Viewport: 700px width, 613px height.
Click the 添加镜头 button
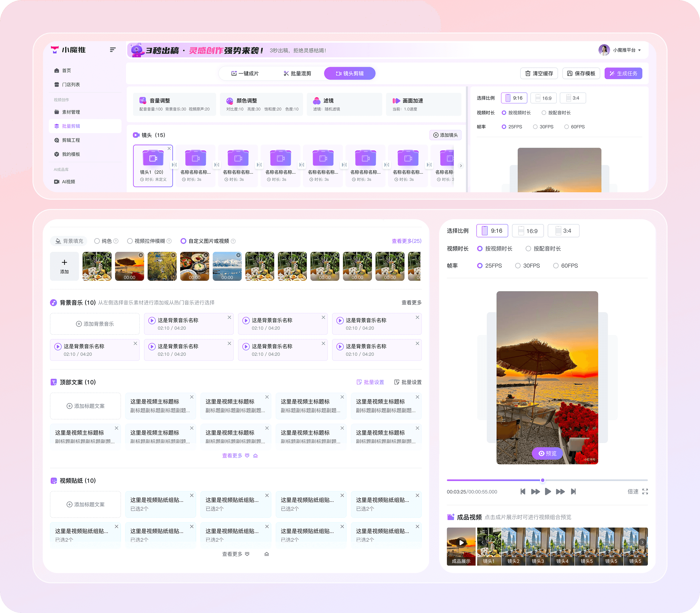[x=445, y=135]
